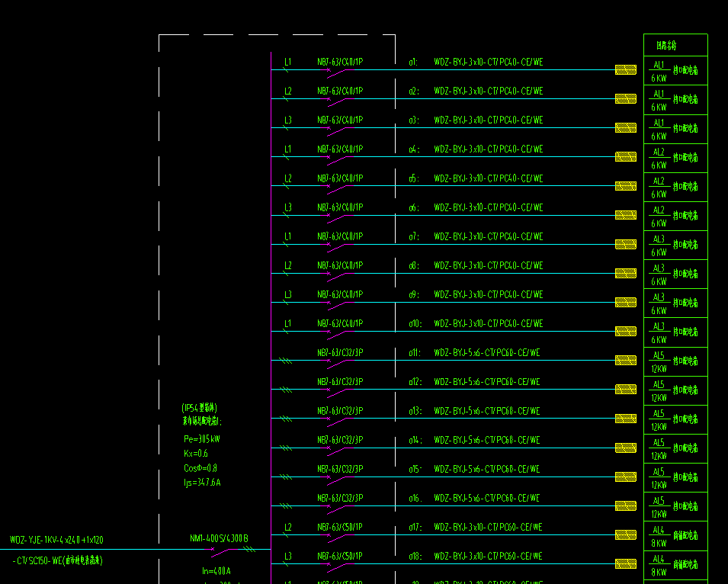728x584 pixels.
Task: Select the AL3 6KW load cell on circuit 7
Action: click(675, 245)
